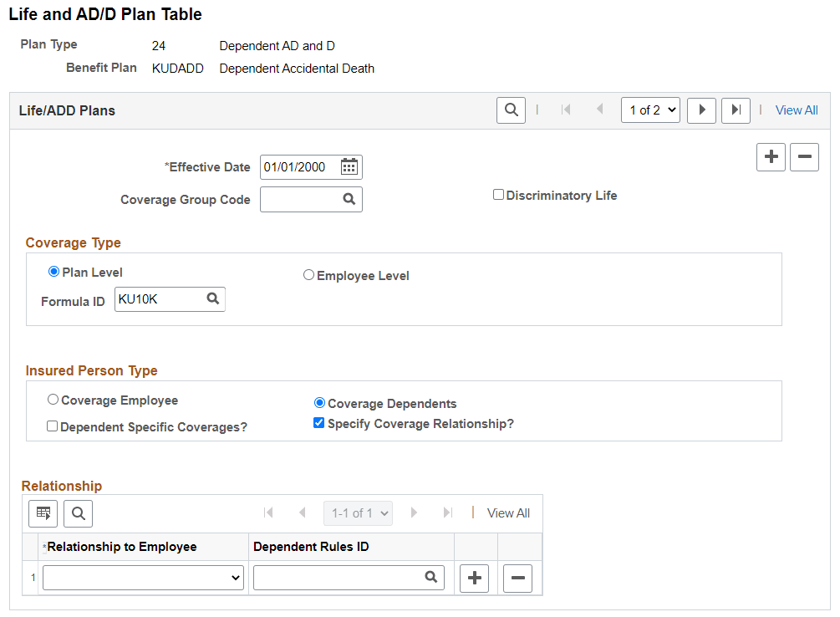The image size is (840, 617).
Task: Open the Relationship grid personalization icon
Action: pyautogui.click(x=43, y=513)
